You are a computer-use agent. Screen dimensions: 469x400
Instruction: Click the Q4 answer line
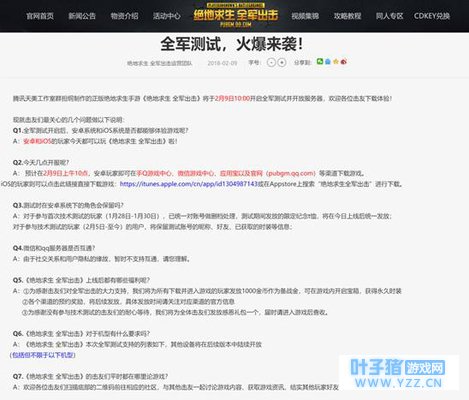(x=102, y=259)
